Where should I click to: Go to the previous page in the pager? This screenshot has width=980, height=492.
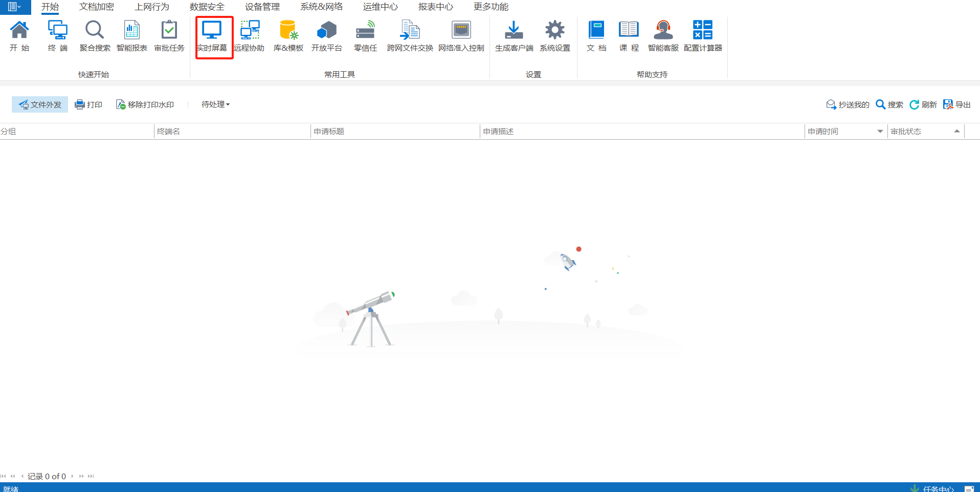click(13, 476)
